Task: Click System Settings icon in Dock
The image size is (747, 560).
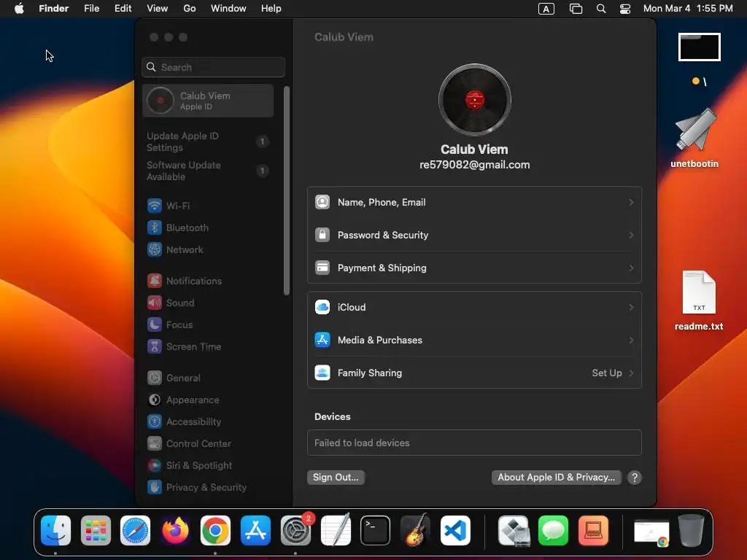Action: 295,531
